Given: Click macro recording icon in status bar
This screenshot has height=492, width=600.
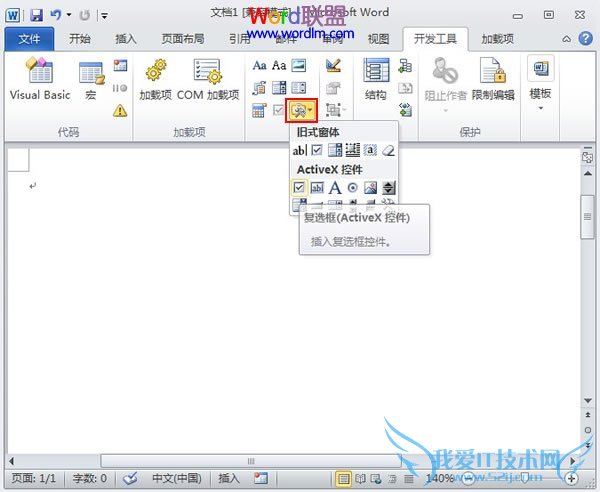Looking at the screenshot, I should 261,478.
